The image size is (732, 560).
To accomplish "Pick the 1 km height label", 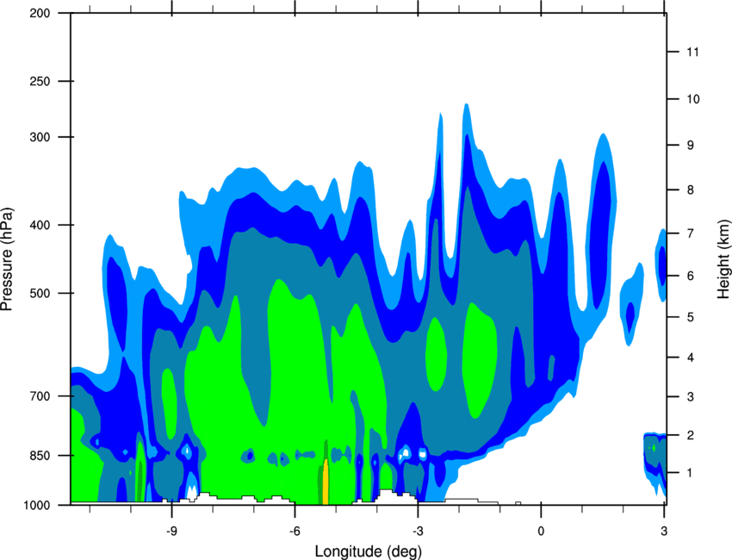I will coord(691,473).
